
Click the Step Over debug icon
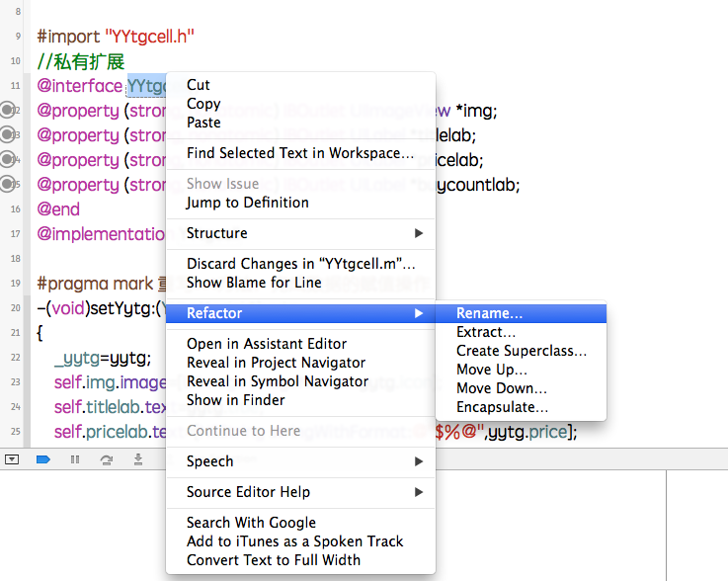[x=107, y=459]
